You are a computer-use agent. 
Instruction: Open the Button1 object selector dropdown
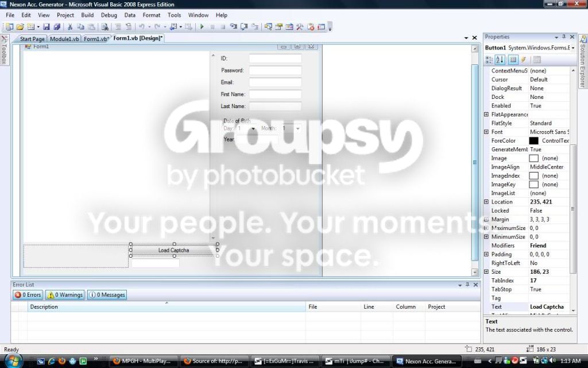point(572,48)
